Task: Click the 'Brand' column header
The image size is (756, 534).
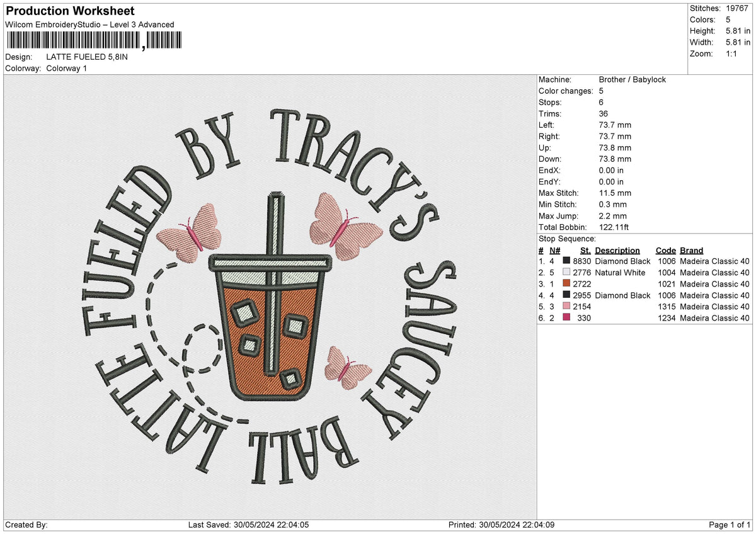Action: (692, 250)
